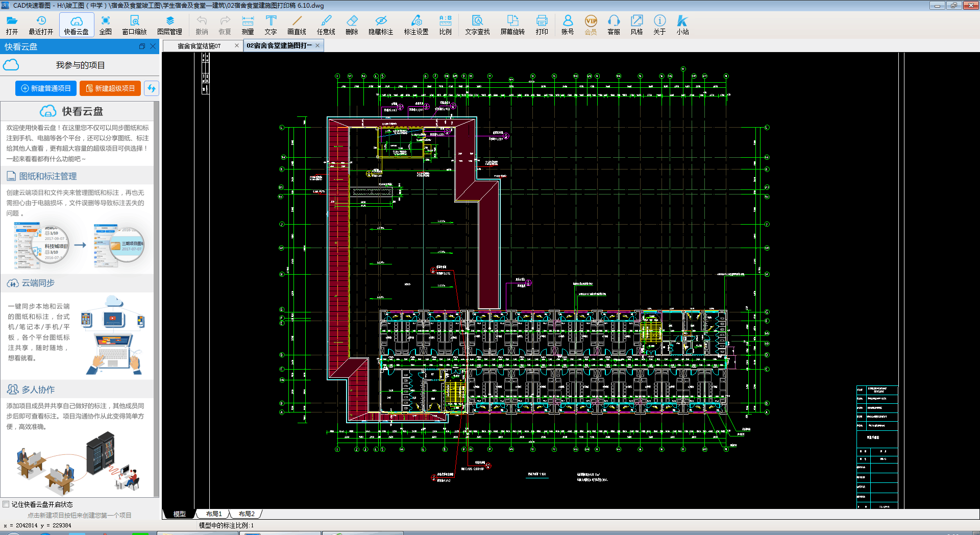Select 02宿舍食堂建施图打 document tab
The height and width of the screenshot is (535, 980).
pyautogui.click(x=279, y=45)
